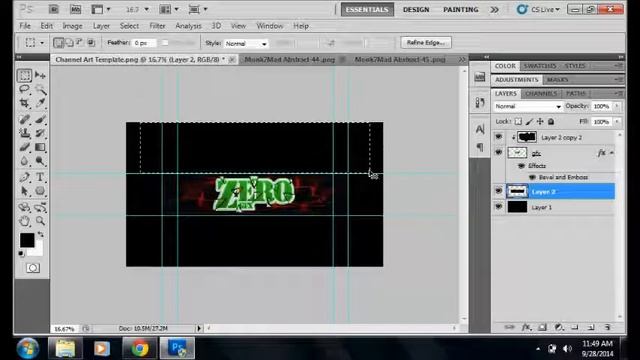Launch Adobe Bridge from the top bar
Viewport: 640px width, 360px height.
(x=53, y=9)
